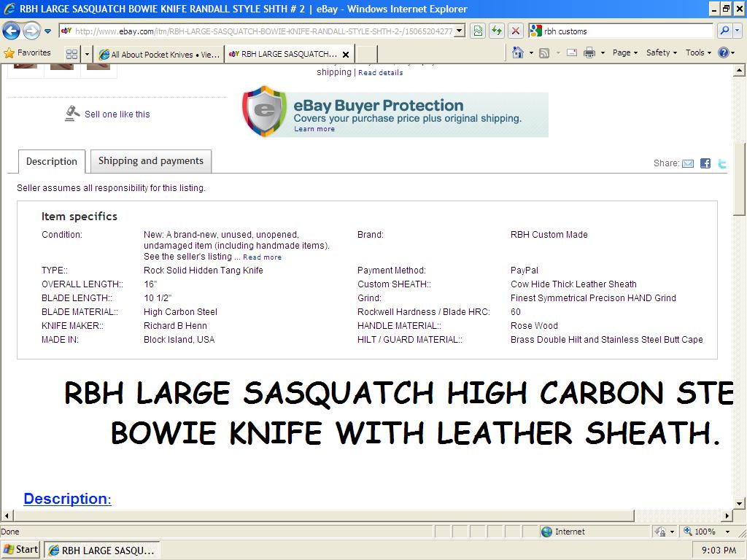Image resolution: width=747 pixels, height=560 pixels.
Task: Click the eBay Buyer Protection shield logo
Action: [264, 112]
